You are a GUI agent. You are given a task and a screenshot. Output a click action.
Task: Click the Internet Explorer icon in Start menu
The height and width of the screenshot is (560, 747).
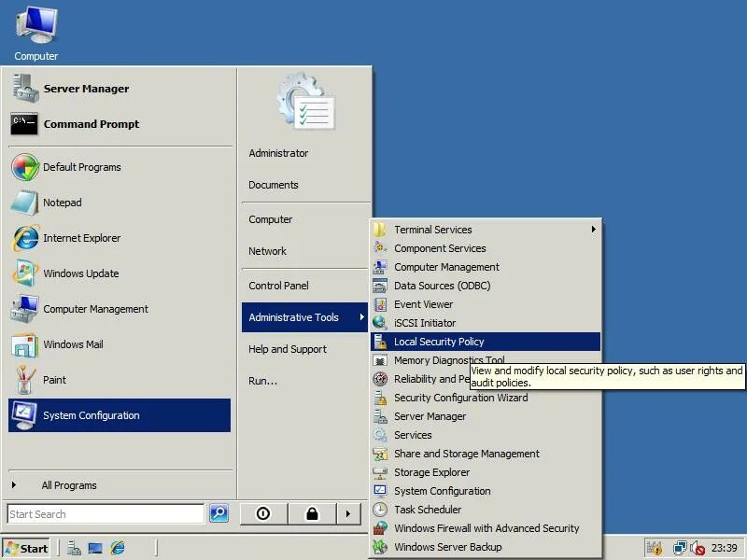(x=25, y=238)
